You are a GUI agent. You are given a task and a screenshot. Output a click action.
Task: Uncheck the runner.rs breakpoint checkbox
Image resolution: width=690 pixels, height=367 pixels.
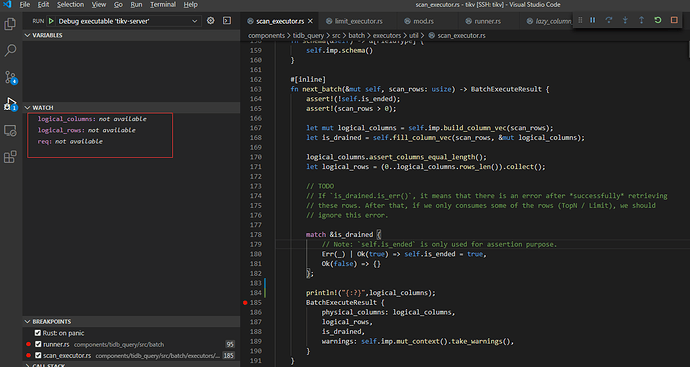[38, 344]
